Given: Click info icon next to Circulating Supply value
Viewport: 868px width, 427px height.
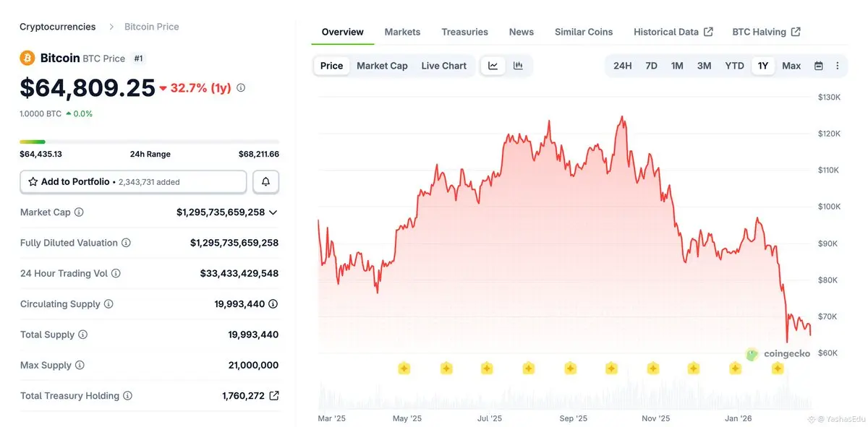Looking at the screenshot, I should (273, 304).
